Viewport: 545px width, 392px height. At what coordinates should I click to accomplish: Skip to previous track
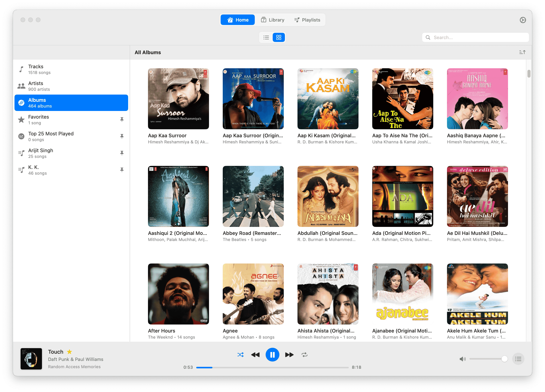(255, 354)
